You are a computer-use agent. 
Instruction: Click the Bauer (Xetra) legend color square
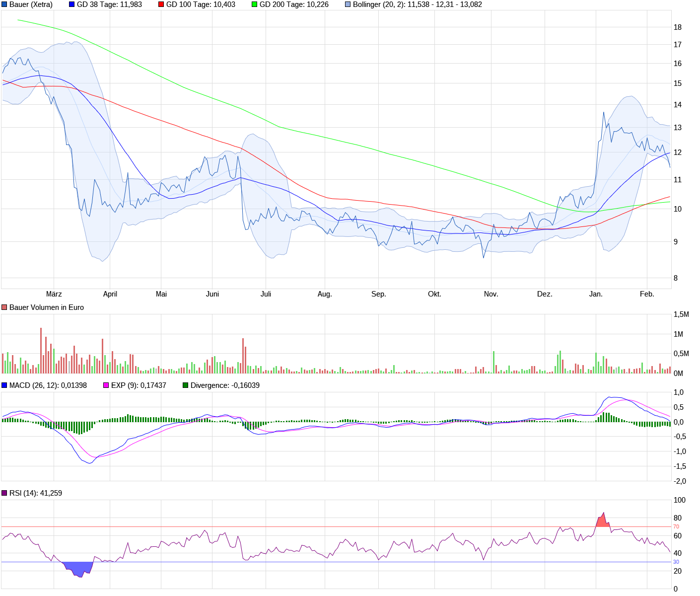[x=4, y=4]
